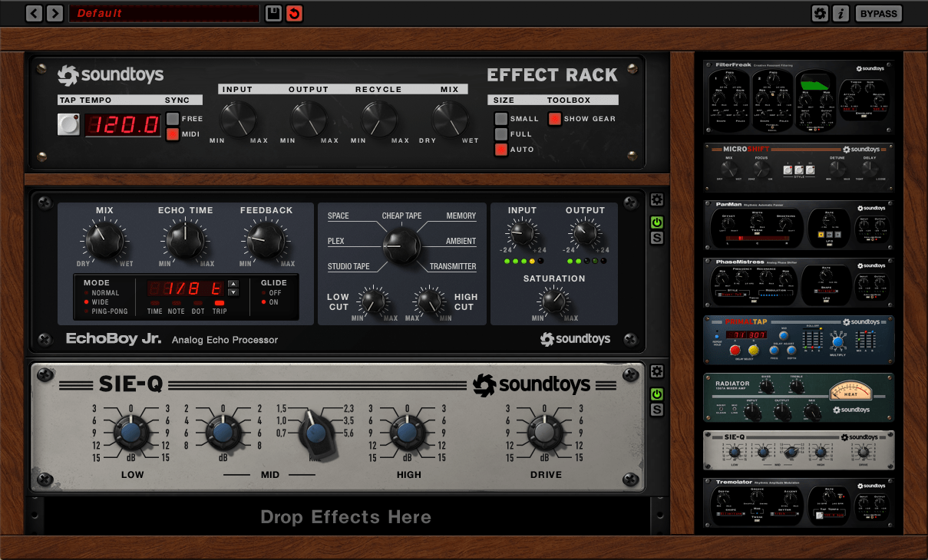This screenshot has height=560, width=928.
Task: Select TIME echo unit
Action: [155, 308]
